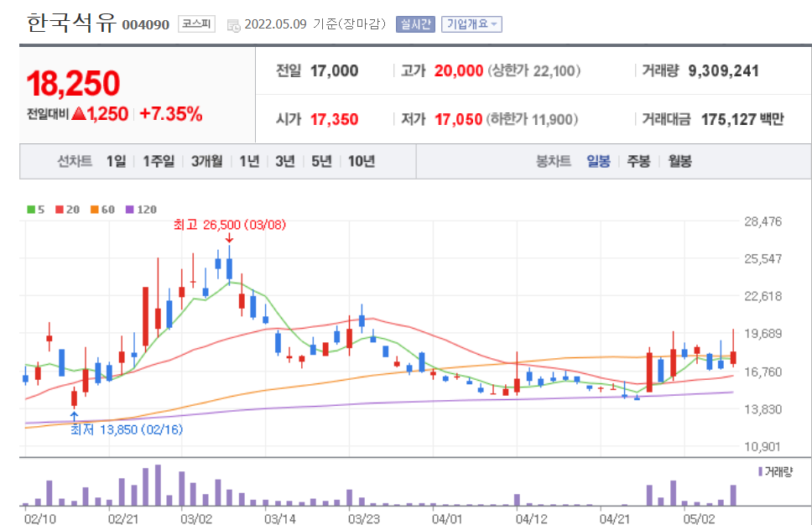Click the 05/02 date axis label
This screenshot has width=812, height=525.
click(x=699, y=519)
